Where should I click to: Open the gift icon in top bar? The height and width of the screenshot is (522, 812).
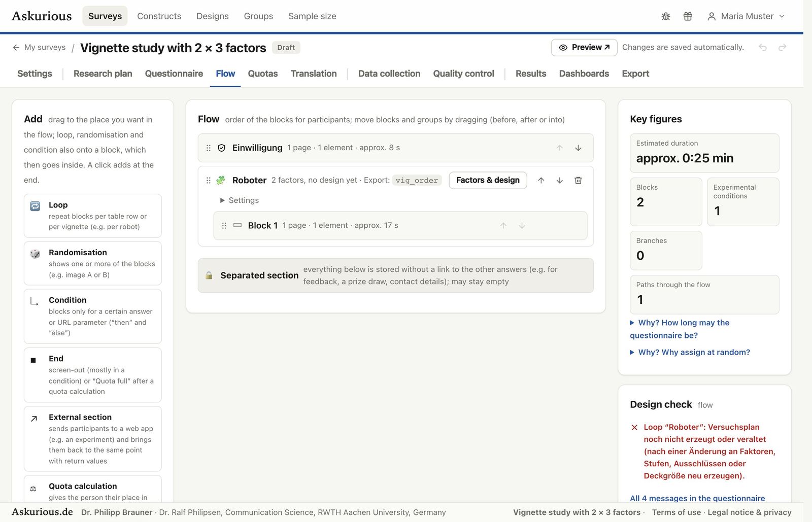(688, 16)
